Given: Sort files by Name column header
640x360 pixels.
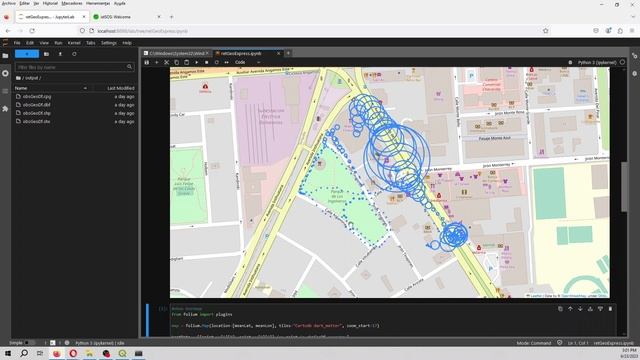Looking at the screenshot, I should pos(51,88).
